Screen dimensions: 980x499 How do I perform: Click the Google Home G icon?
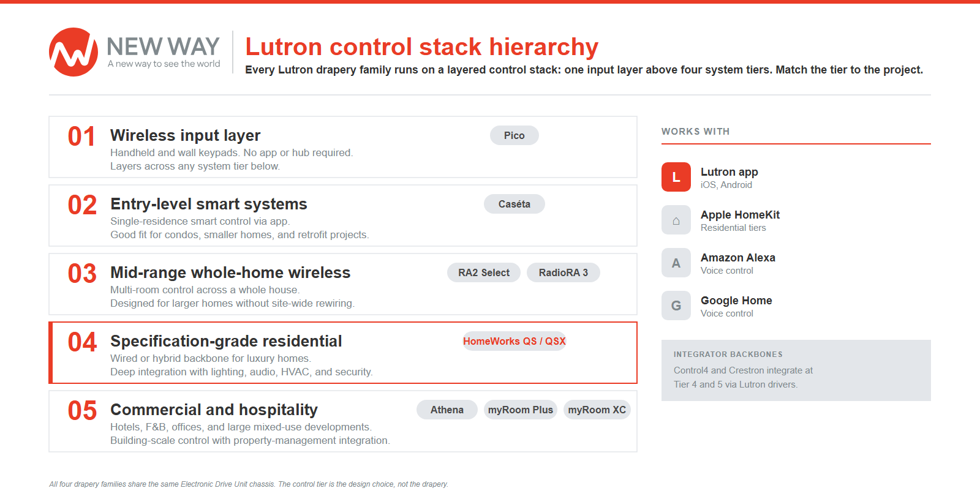click(676, 306)
